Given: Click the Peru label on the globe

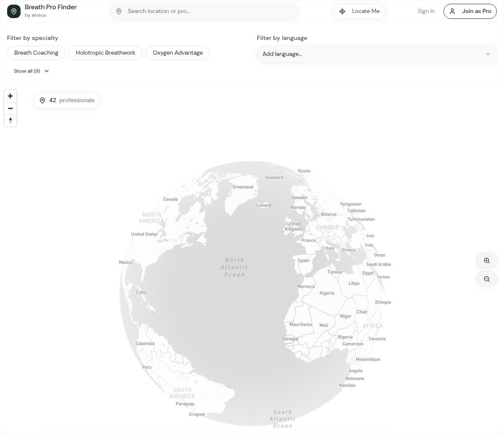Looking at the screenshot, I should tap(147, 367).
